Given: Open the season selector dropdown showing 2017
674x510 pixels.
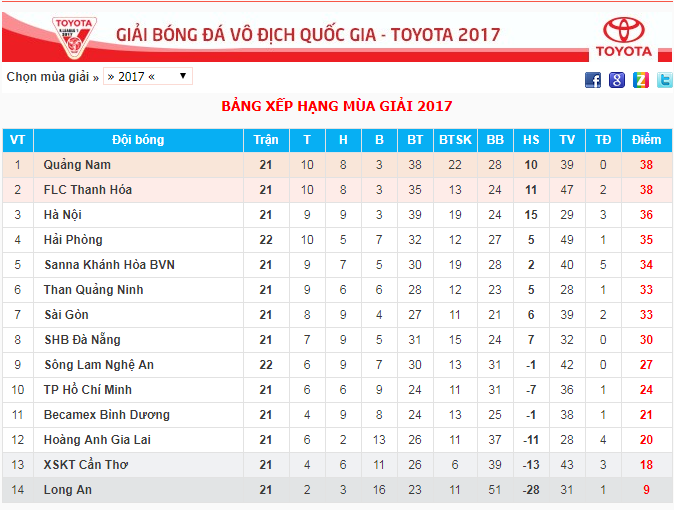Looking at the screenshot, I should [148, 77].
